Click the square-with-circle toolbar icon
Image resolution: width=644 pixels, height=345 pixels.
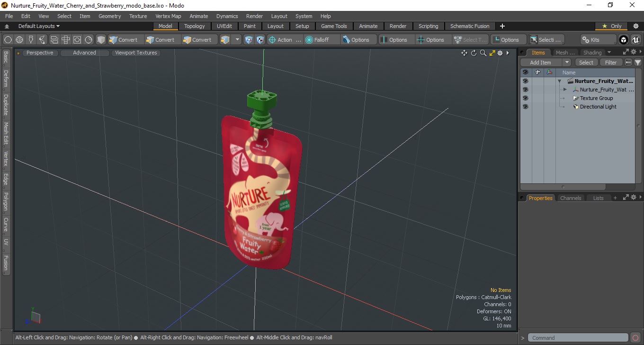point(77,40)
